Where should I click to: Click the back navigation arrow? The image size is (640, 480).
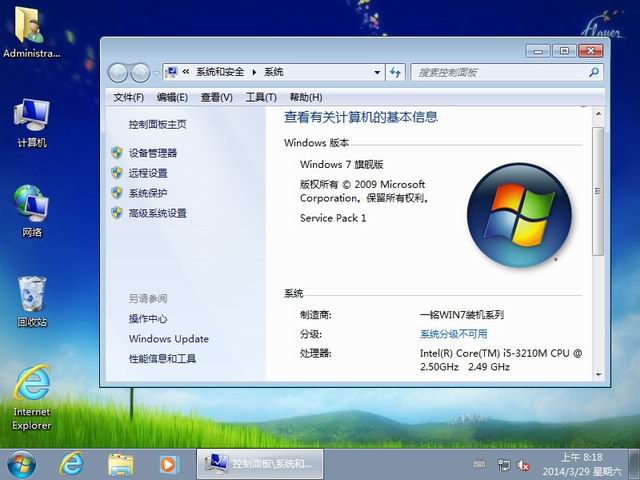pos(118,73)
